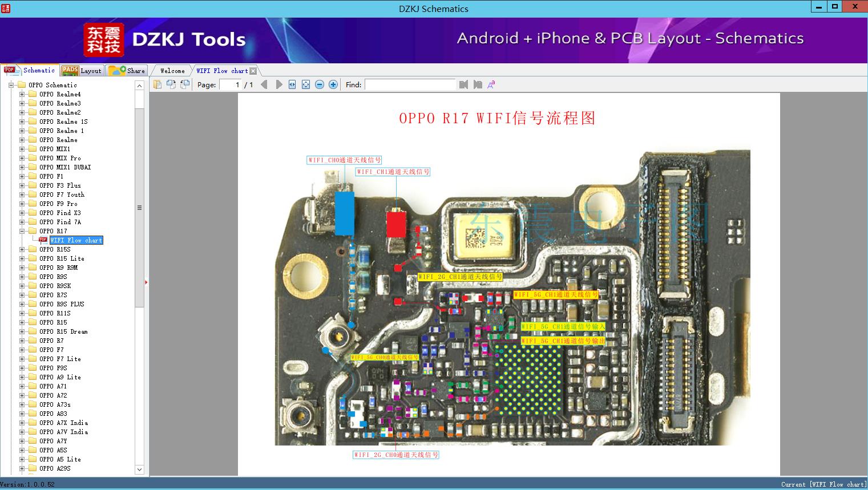This screenshot has height=490, width=868.
Task: Click the OPPO R15 Dream folder icon
Action: point(33,331)
